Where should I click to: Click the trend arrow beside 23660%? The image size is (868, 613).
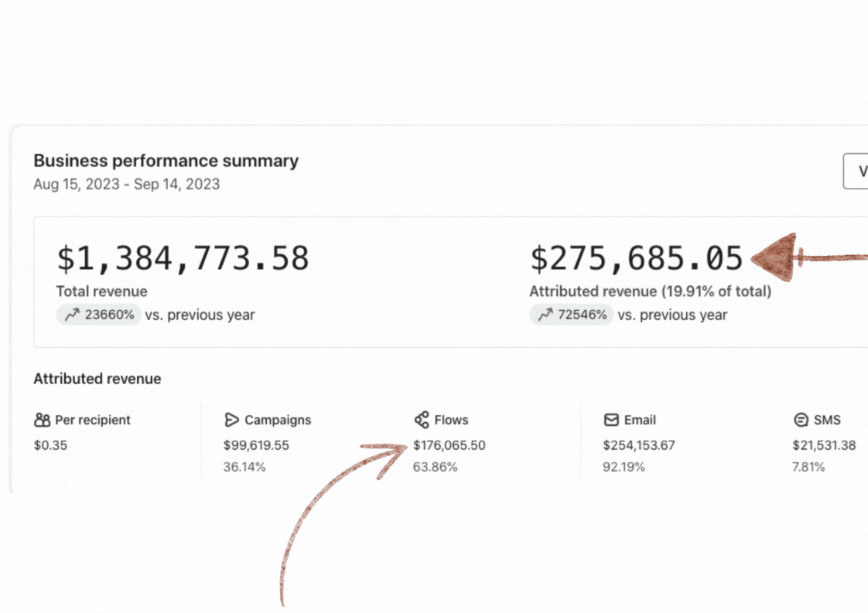click(72, 315)
